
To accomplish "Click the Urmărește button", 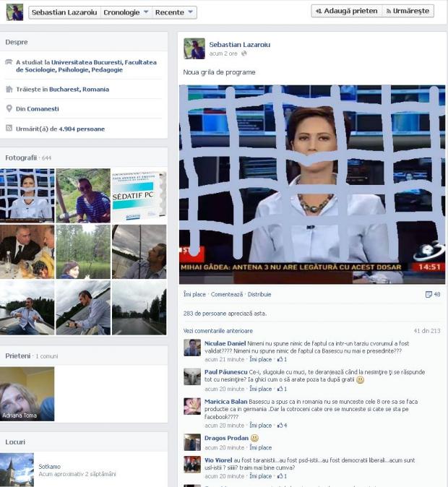I will [x=408, y=11].
